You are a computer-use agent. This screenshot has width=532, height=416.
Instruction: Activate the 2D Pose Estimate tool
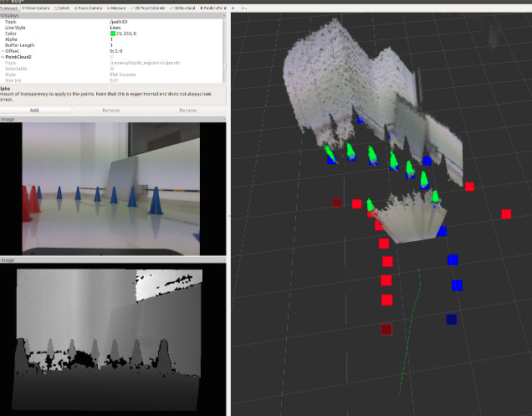click(147, 8)
